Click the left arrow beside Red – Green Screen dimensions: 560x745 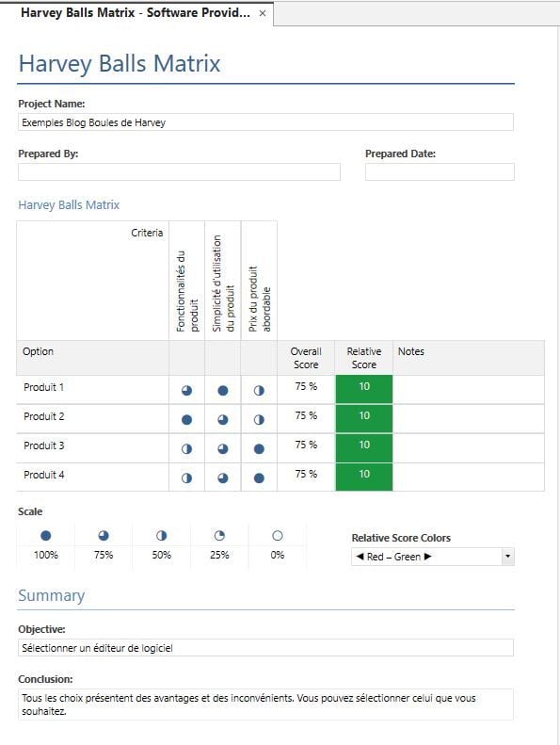(x=360, y=557)
